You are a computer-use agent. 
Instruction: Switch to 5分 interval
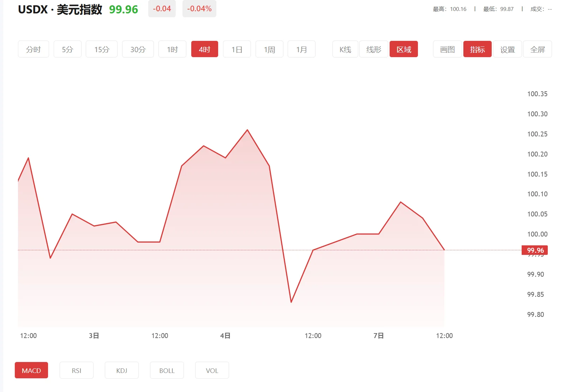pos(67,49)
